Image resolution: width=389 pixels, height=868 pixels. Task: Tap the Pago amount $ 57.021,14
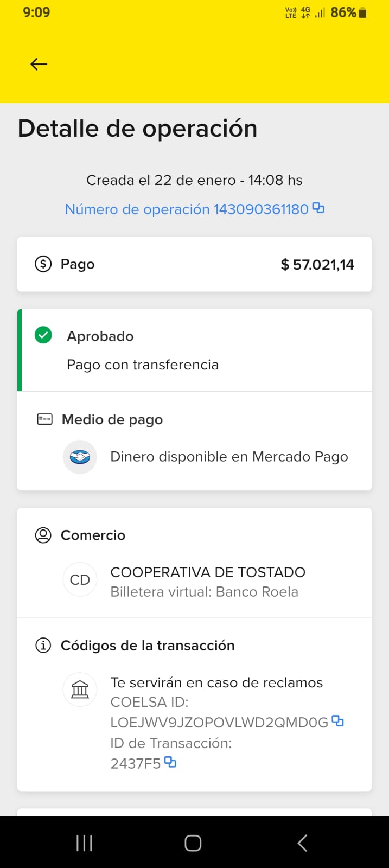coord(317,265)
